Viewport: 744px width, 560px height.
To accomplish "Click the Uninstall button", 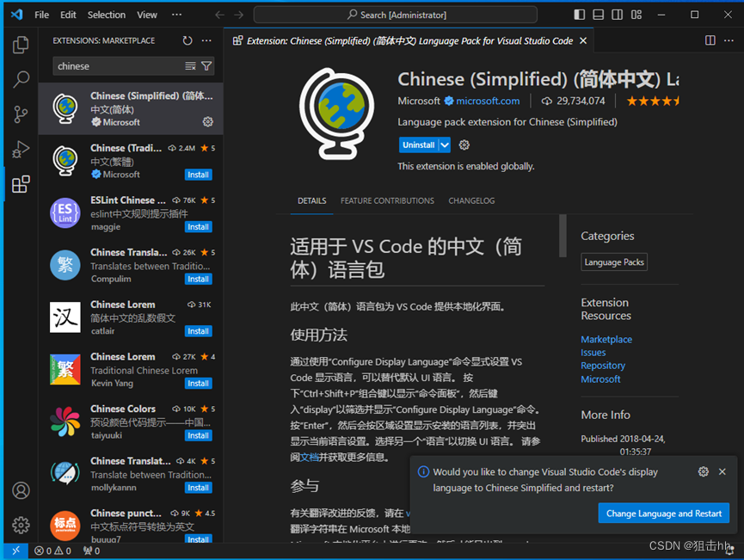I will click(x=419, y=145).
